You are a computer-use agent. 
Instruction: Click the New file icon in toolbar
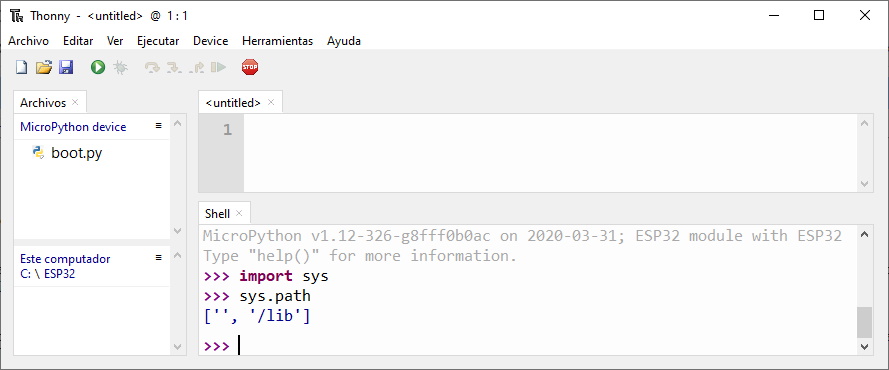[x=21, y=67]
